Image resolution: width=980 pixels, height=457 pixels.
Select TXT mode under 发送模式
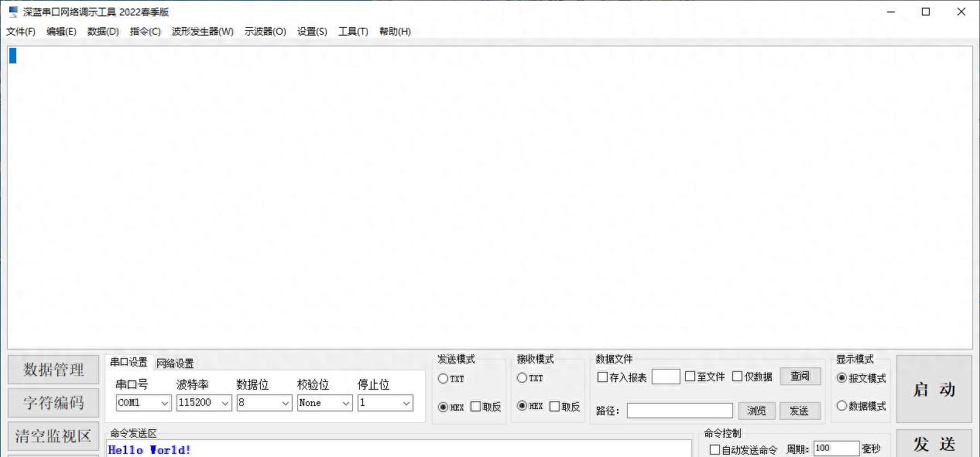pos(445,379)
